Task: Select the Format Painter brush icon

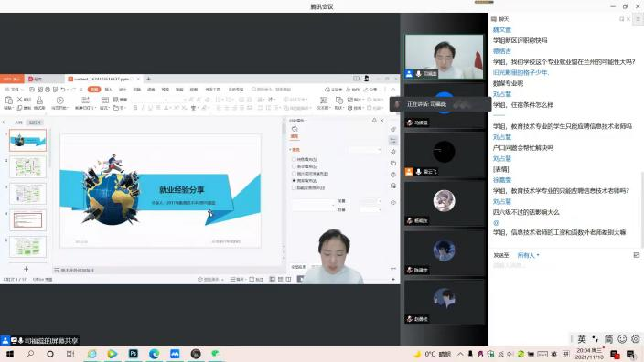Action: click(x=39, y=101)
